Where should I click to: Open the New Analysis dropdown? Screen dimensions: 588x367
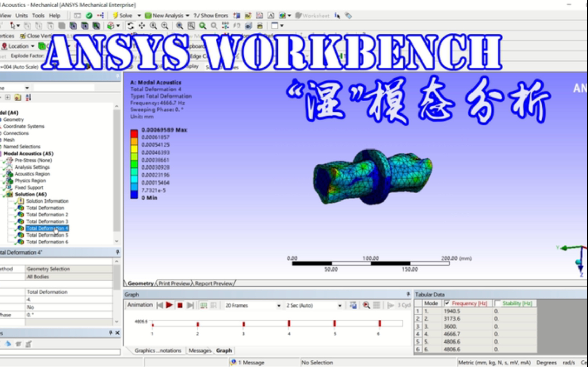click(187, 15)
